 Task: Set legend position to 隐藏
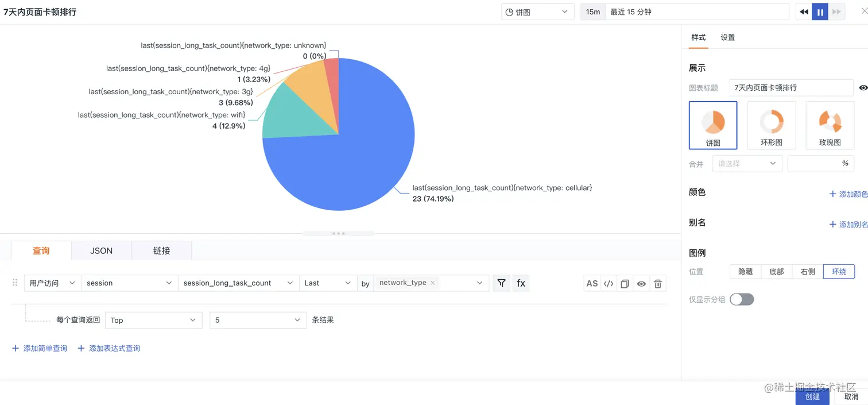[745, 272]
